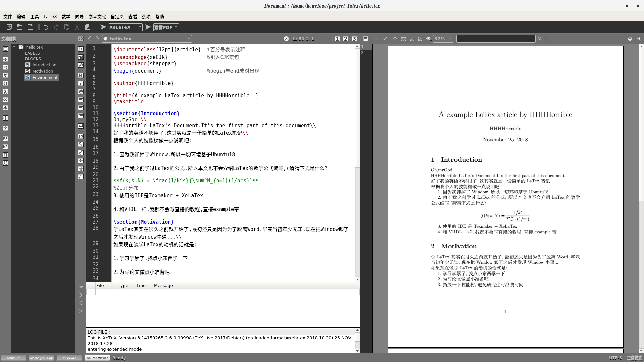The image size is (644, 362).
Task: Click the paste clipboard icon
Action: [88, 27]
